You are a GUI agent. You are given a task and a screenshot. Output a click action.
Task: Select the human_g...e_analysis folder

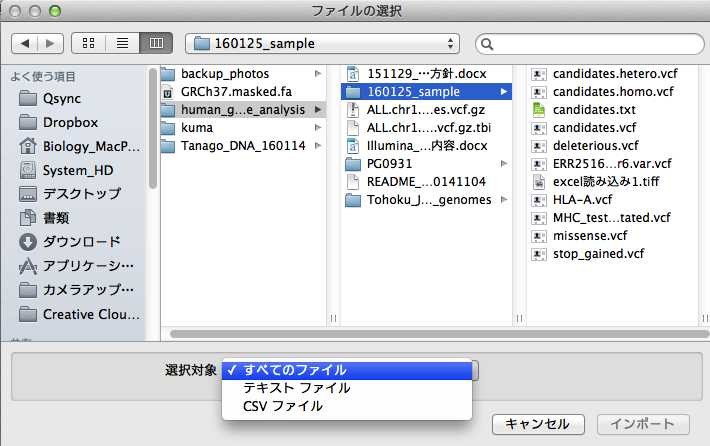tap(243, 110)
